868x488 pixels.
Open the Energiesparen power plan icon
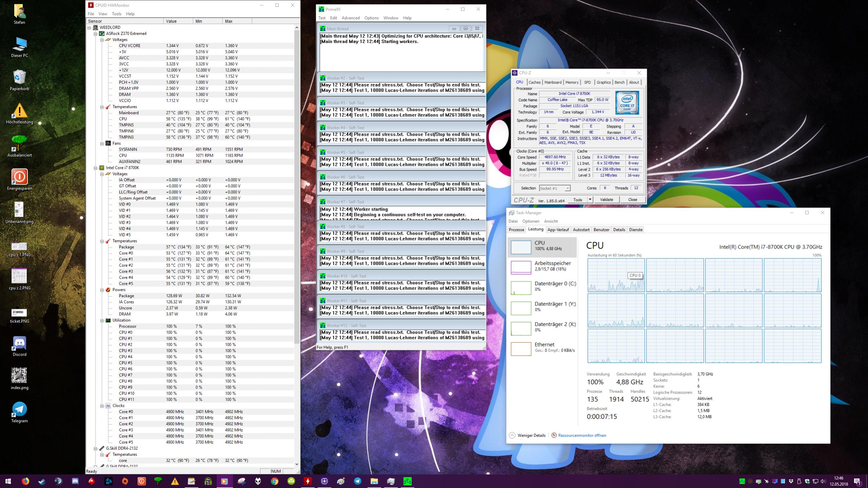pyautogui.click(x=19, y=177)
